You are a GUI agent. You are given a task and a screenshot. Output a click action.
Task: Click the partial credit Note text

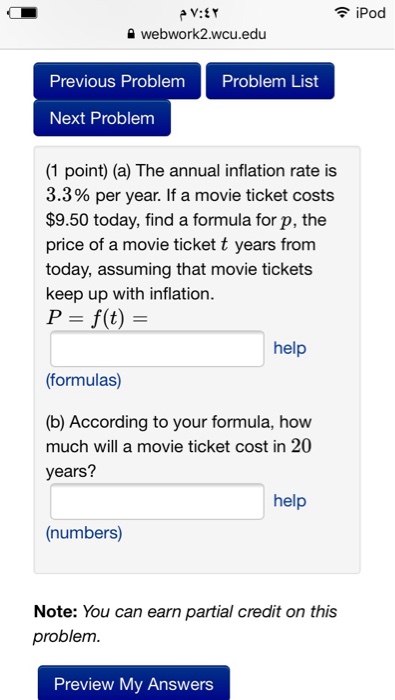(185, 624)
